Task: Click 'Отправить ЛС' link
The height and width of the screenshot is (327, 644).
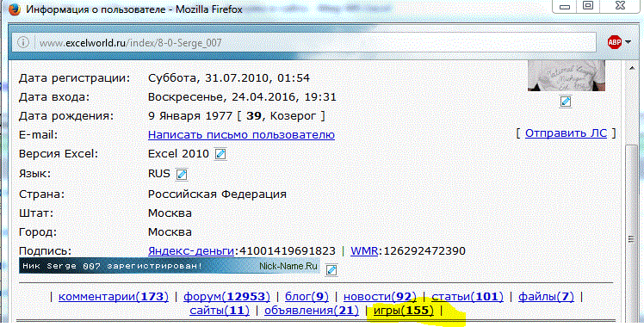Action: [x=566, y=133]
